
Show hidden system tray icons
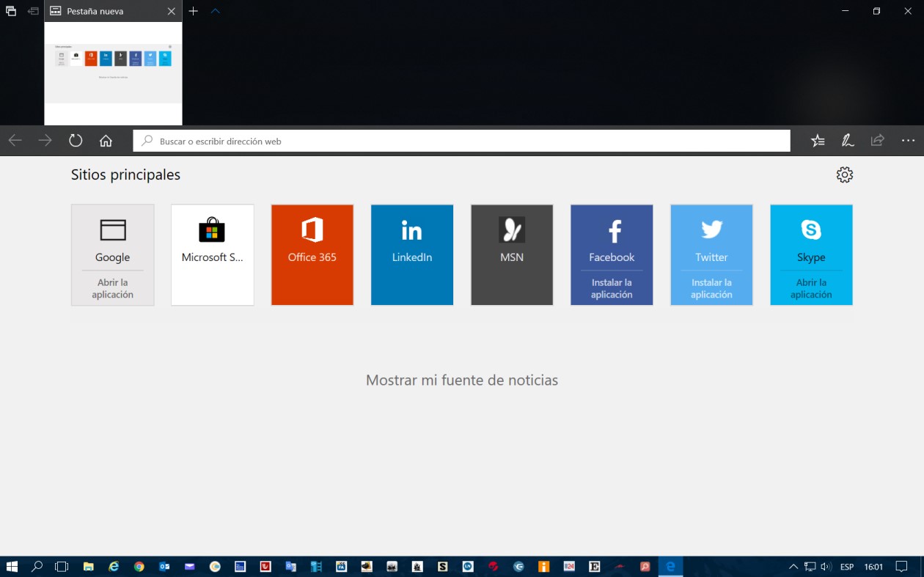click(x=793, y=567)
